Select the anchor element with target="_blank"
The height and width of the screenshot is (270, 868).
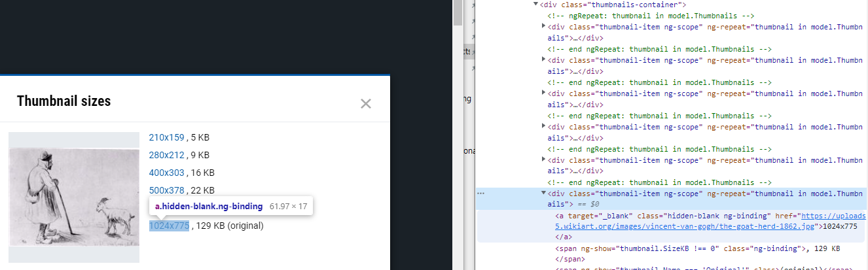point(672,226)
